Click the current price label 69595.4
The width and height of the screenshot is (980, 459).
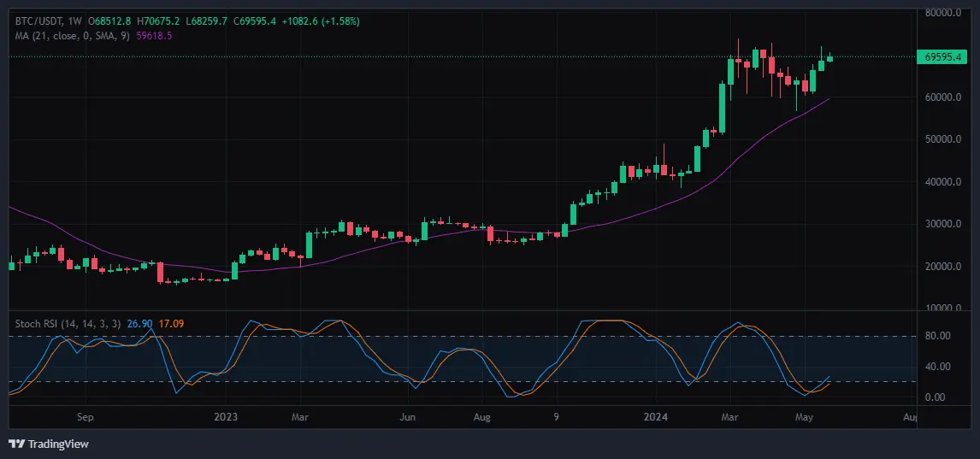942,56
